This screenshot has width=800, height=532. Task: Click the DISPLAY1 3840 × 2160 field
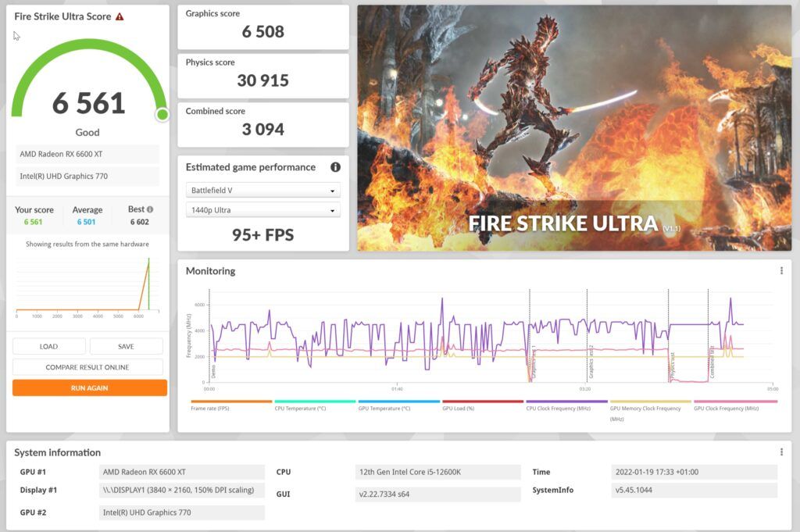click(x=181, y=490)
